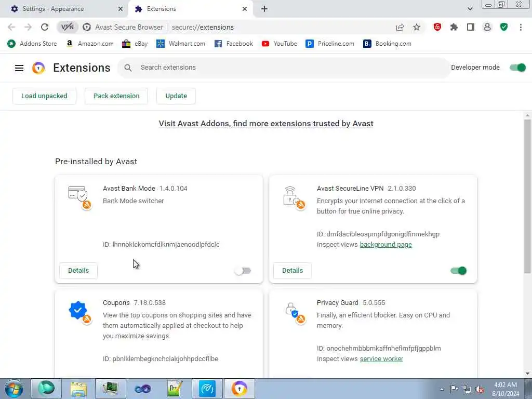Open the file explorer taskbar icon

pyautogui.click(x=79, y=389)
